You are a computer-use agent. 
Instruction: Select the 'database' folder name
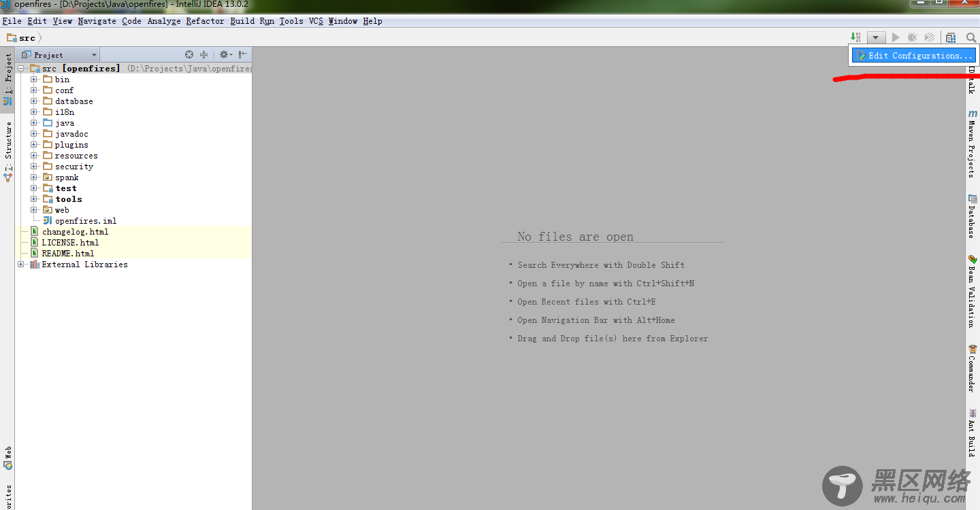point(74,101)
